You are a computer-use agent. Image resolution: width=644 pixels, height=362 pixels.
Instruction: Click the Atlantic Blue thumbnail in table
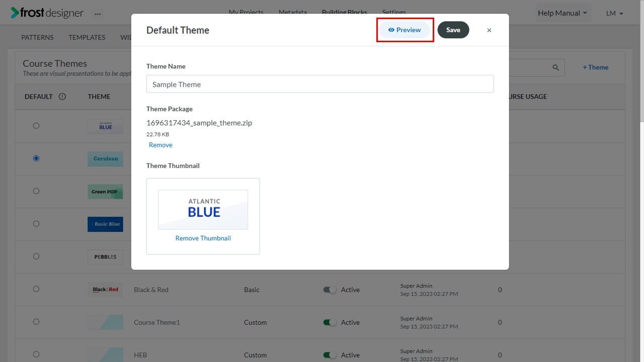(105, 126)
